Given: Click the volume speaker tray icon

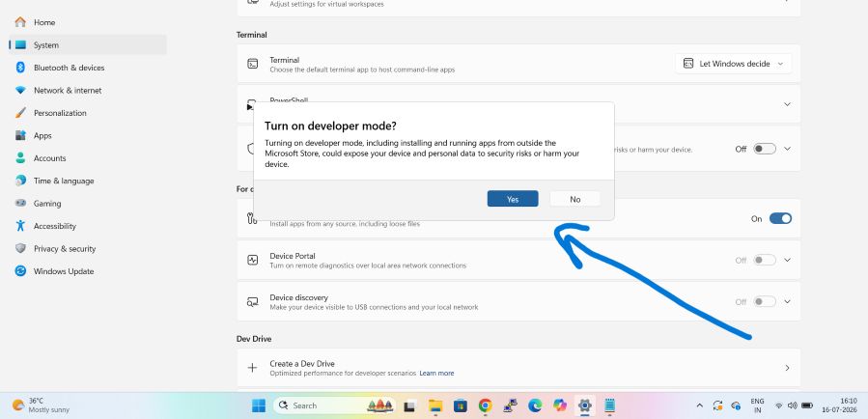Looking at the screenshot, I should pos(792,405).
